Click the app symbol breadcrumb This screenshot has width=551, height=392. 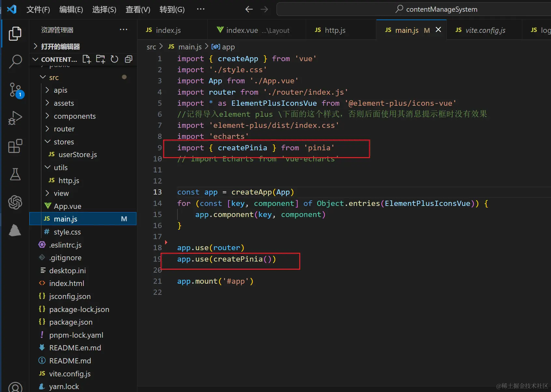pos(223,47)
